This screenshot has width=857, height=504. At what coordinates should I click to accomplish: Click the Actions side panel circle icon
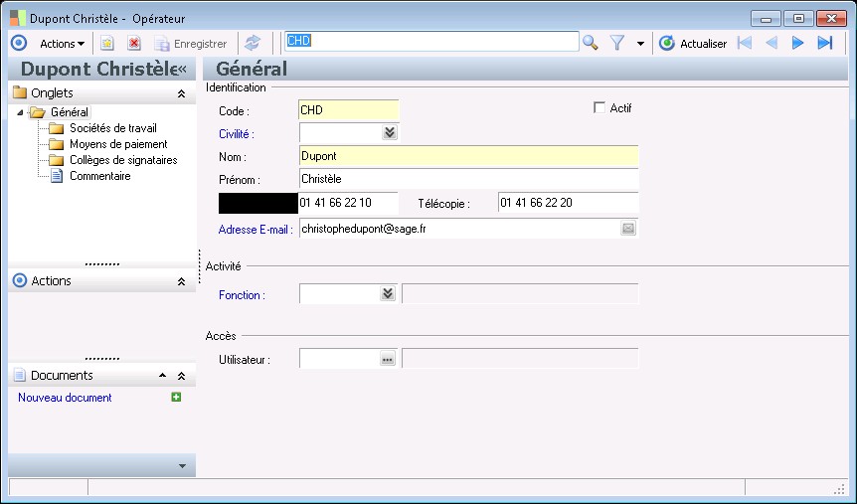coord(20,280)
